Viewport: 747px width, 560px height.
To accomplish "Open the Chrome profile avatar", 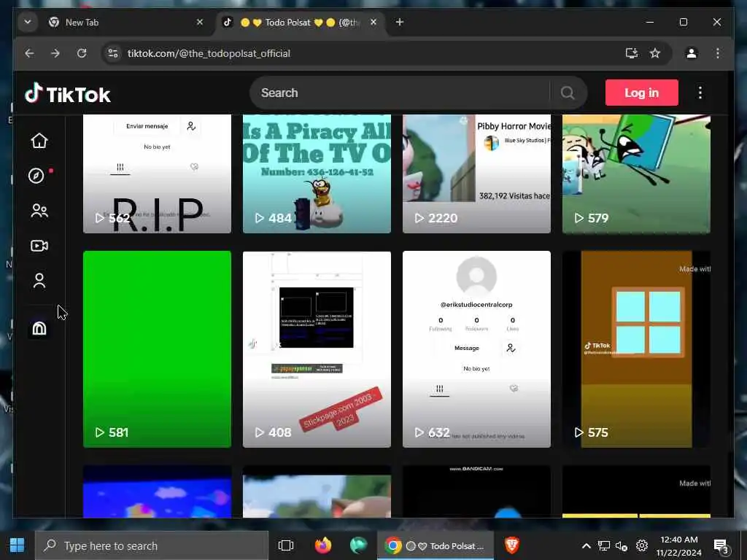I will 692,53.
